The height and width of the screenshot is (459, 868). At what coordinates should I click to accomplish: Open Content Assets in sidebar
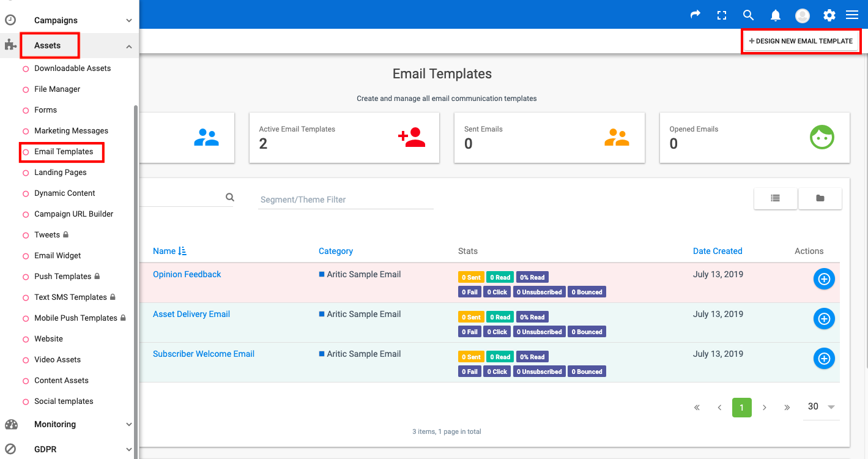point(61,381)
